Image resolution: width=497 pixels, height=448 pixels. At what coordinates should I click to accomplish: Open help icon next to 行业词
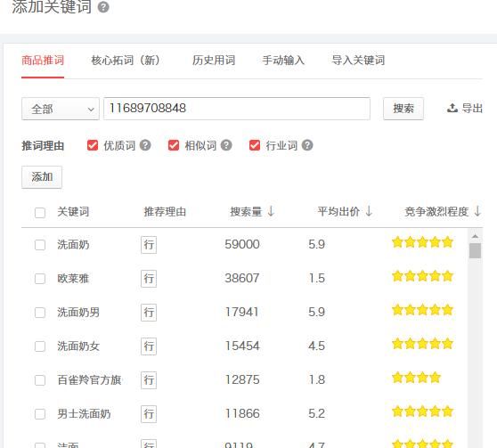click(307, 145)
